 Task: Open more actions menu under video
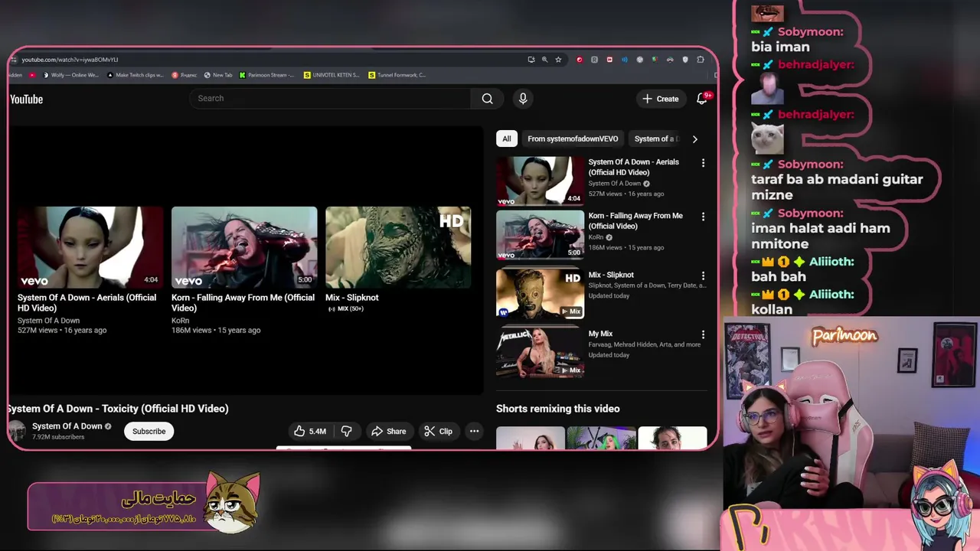pyautogui.click(x=474, y=431)
